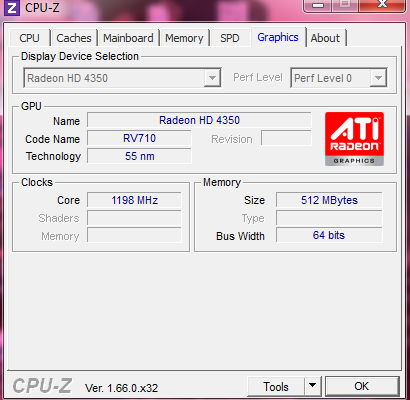The width and height of the screenshot is (410, 400).
Task: Click the Tools button
Action: [276, 387]
